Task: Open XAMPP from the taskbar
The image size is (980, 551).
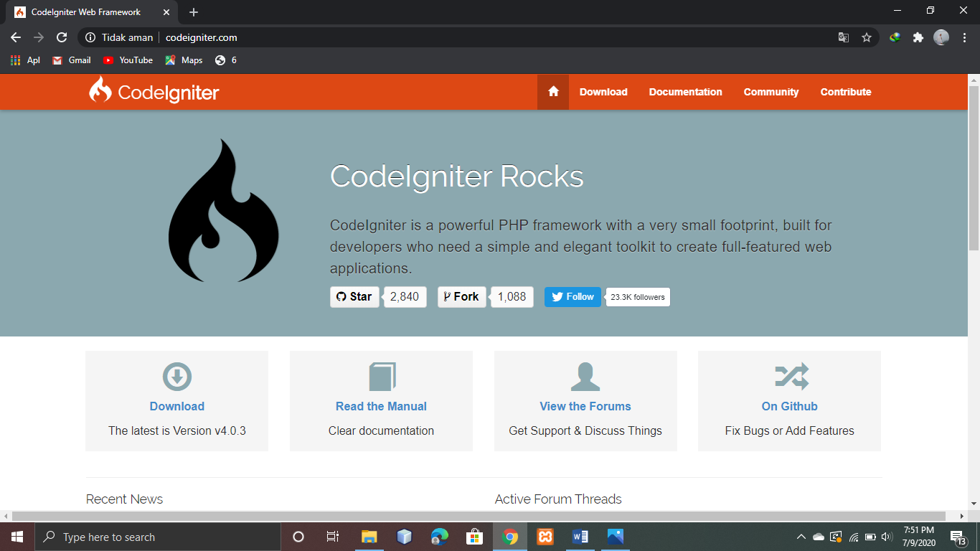Action: [x=545, y=537]
